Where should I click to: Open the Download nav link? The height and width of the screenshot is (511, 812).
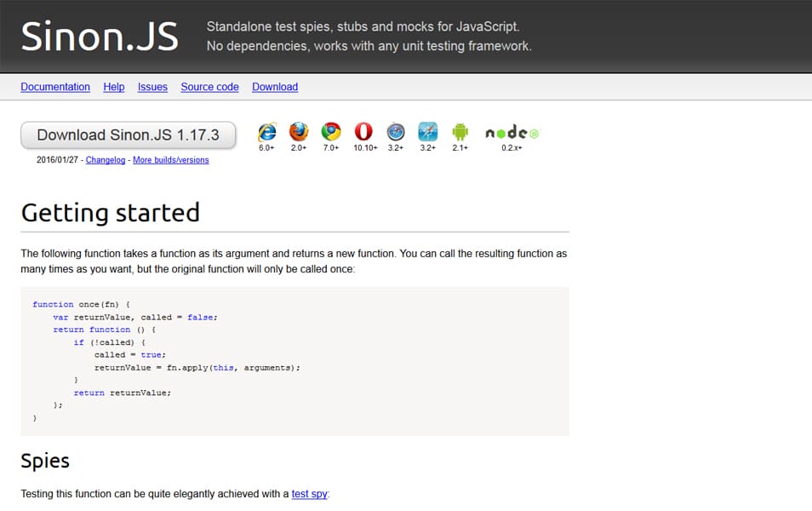click(275, 87)
